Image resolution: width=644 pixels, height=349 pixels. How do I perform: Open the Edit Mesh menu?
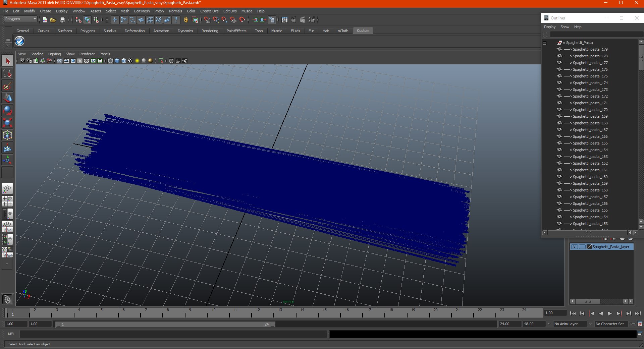pos(142,11)
